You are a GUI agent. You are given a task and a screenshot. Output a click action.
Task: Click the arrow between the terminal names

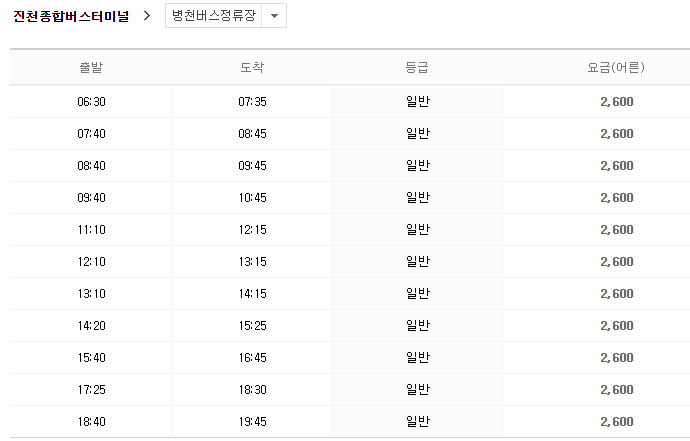147,16
